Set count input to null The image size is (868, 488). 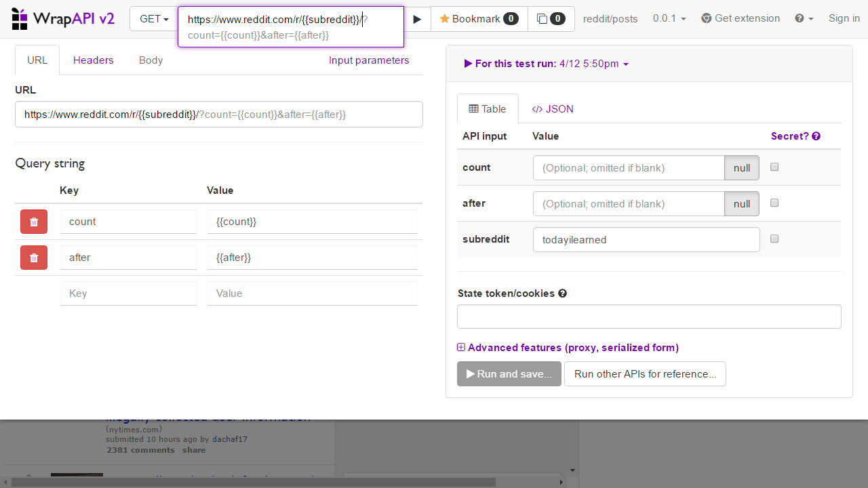(742, 167)
